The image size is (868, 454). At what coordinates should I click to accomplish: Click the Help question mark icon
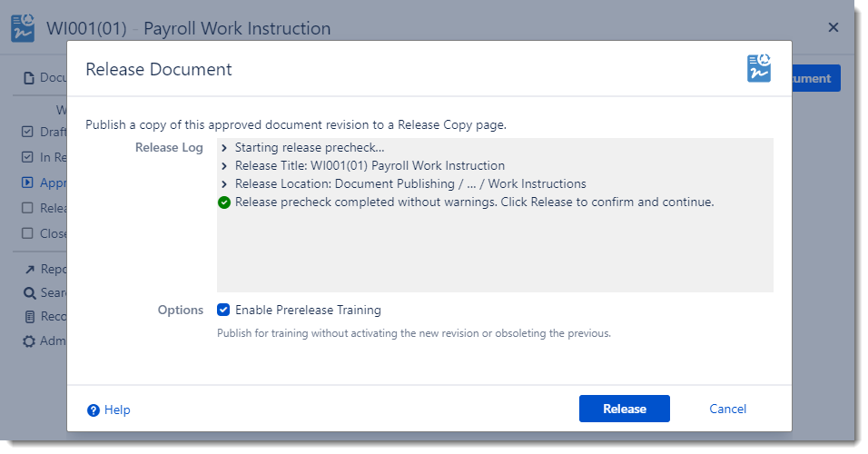[93, 410]
